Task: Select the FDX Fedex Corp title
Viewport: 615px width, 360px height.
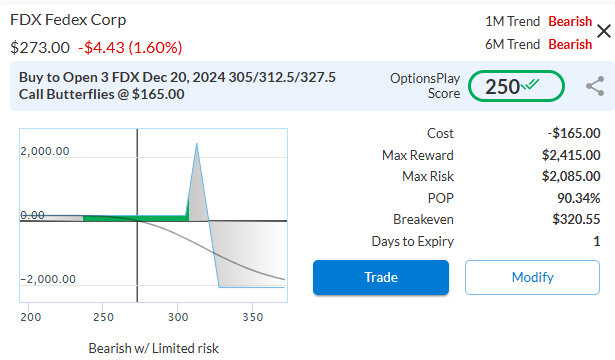Action: tap(68, 20)
